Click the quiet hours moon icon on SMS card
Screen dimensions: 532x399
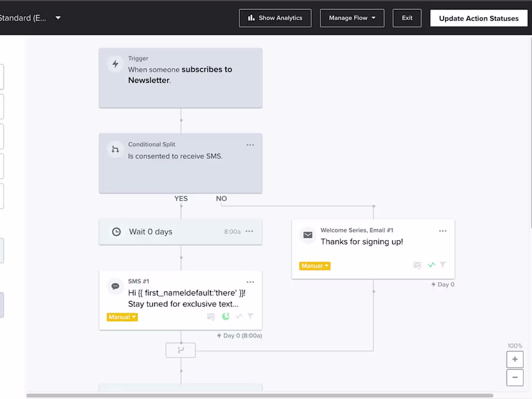point(225,317)
